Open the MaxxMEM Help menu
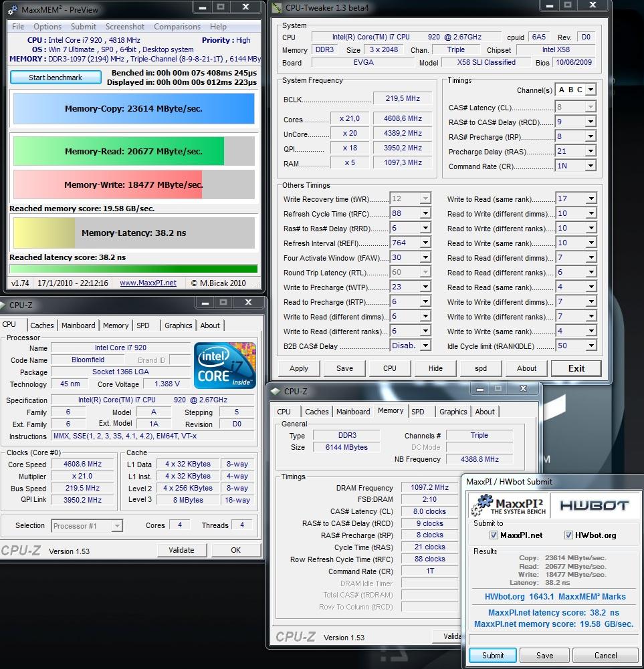This screenshot has width=644, height=669. [x=218, y=27]
